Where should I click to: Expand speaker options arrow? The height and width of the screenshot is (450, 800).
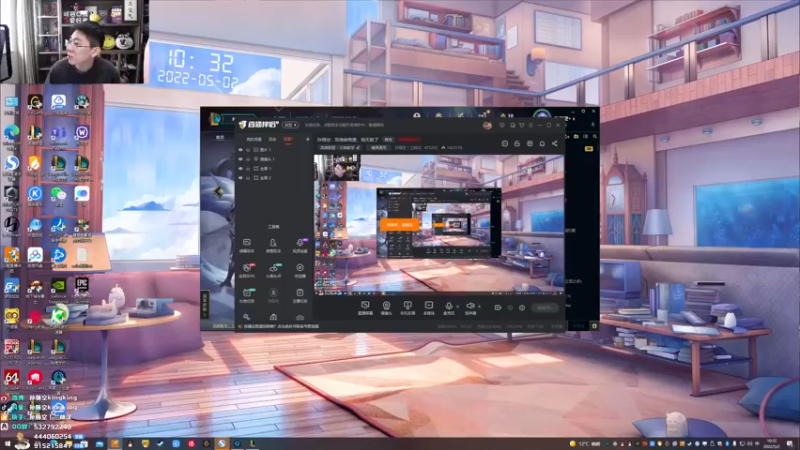479,307
